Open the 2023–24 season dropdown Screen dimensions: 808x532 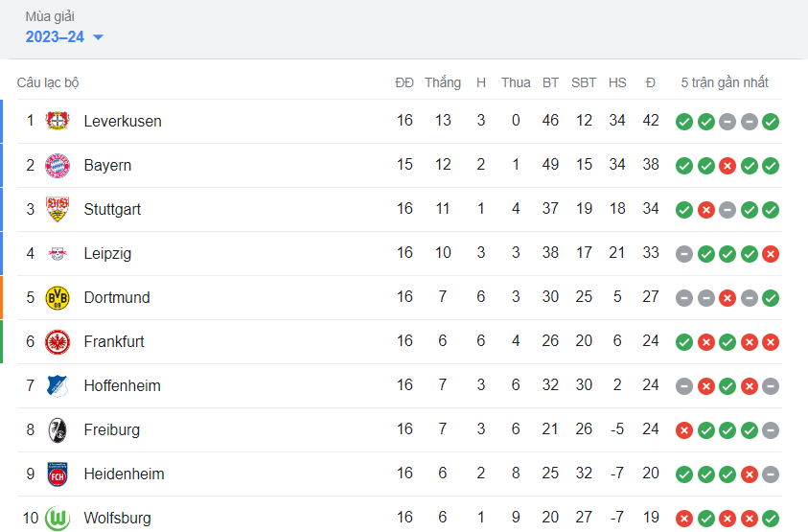[64, 37]
